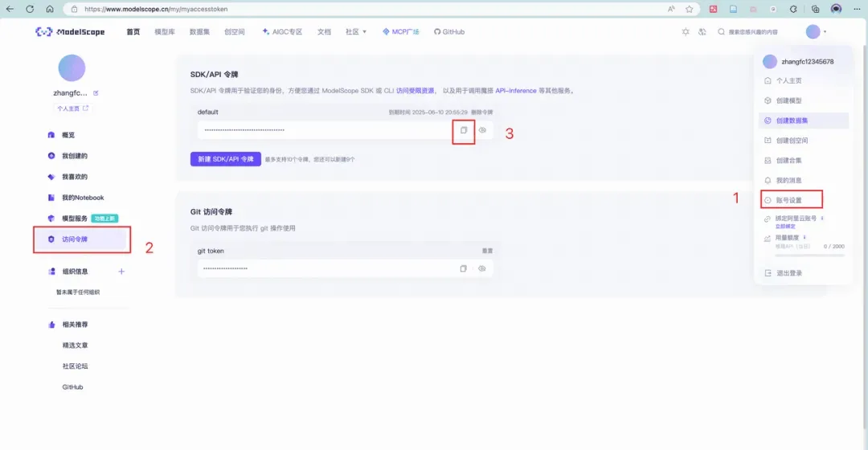Open the 模型库 tab in the top navigation
Image resolution: width=868 pixels, height=450 pixels.
click(x=165, y=32)
